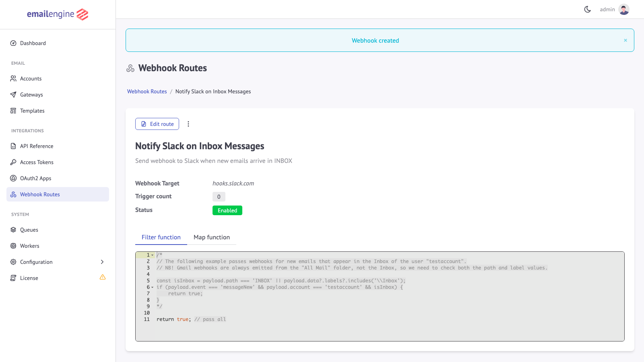Click the route description about Slack INBOX
The width and height of the screenshot is (644, 362).
(214, 161)
